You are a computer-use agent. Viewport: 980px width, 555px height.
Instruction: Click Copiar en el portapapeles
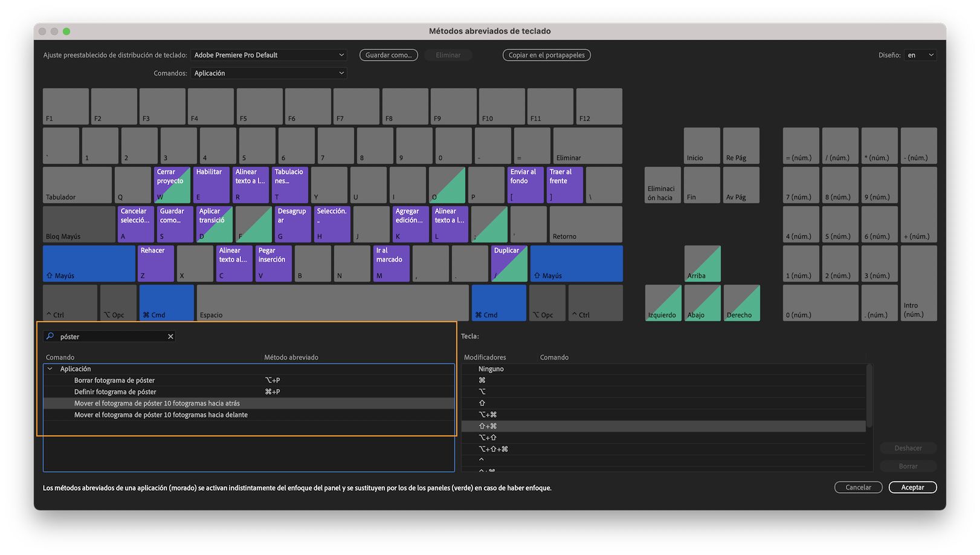[546, 54]
